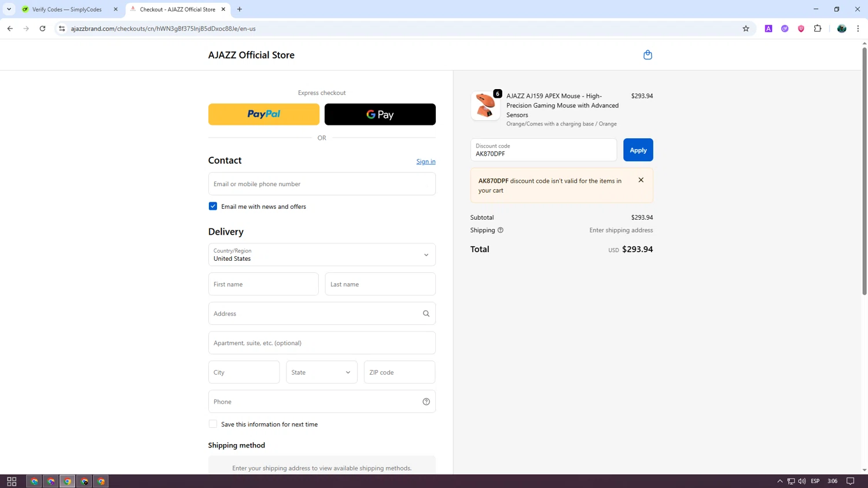Open the tab search dropdown arrow

tap(9, 9)
